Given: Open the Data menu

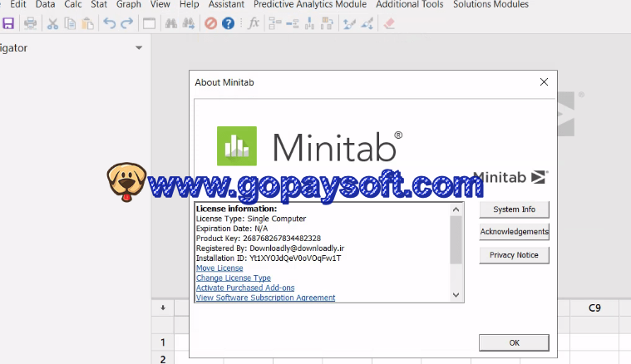Looking at the screenshot, I should [45, 4].
